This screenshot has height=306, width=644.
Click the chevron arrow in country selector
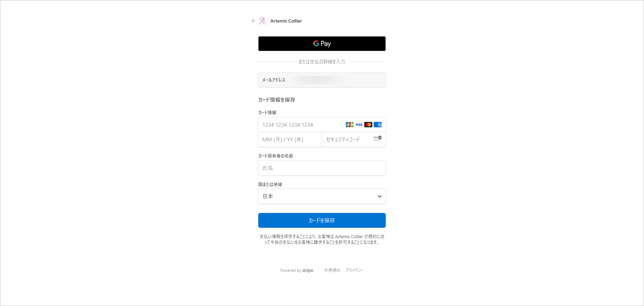tap(380, 196)
